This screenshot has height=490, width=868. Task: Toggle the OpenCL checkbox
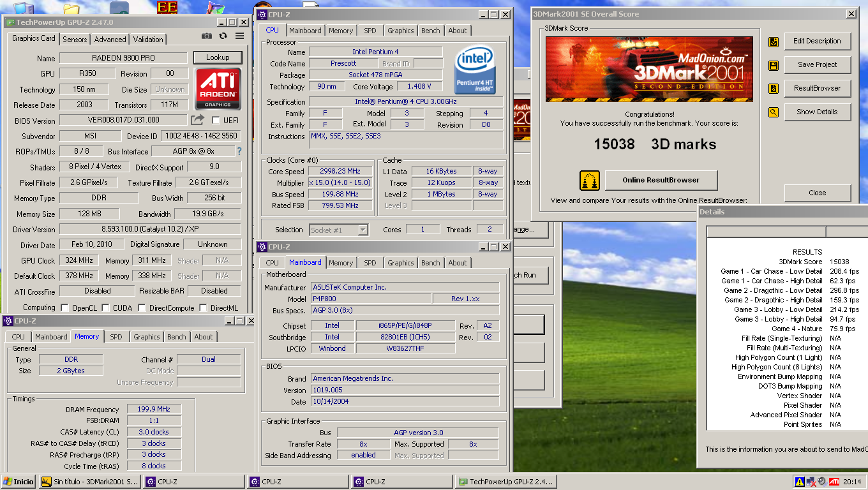coord(64,308)
